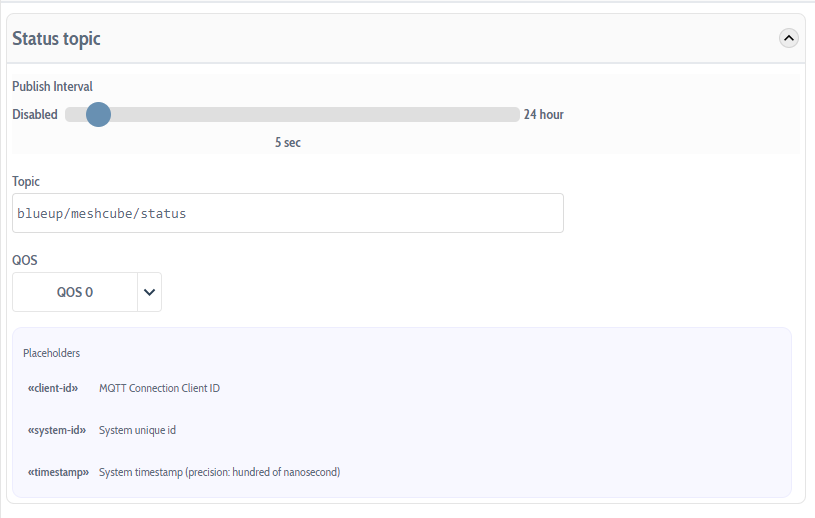815x518 pixels.
Task: Click the Status topic panel title
Action: [x=56, y=39]
